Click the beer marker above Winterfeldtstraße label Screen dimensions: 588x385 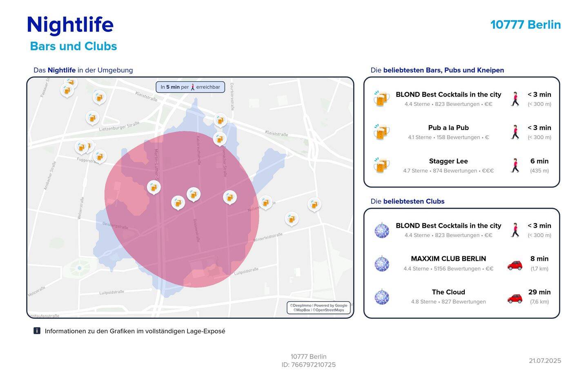(x=291, y=218)
